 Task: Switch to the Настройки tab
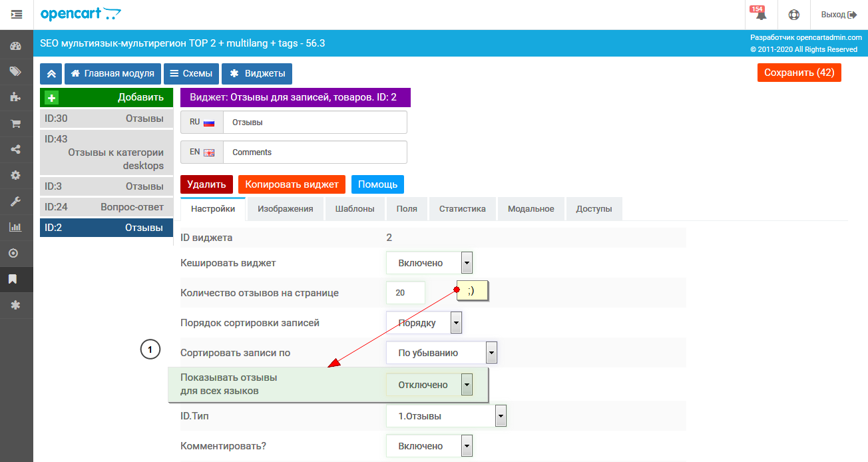tap(213, 208)
